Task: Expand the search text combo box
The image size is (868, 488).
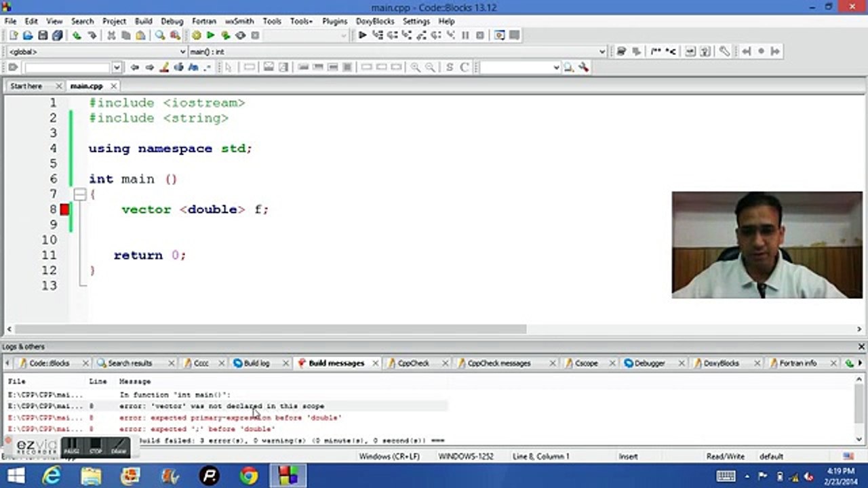Action: click(117, 67)
